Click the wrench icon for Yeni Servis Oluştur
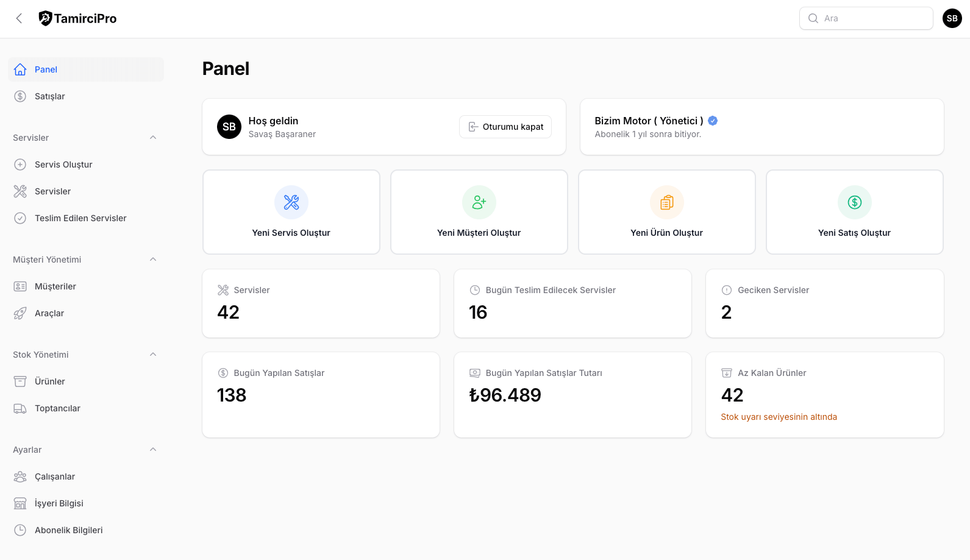 point(291,202)
